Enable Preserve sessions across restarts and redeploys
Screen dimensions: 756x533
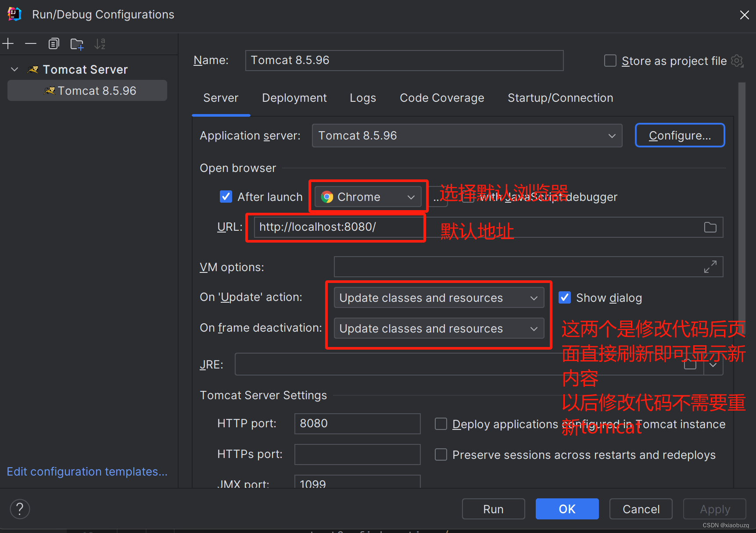441,454
